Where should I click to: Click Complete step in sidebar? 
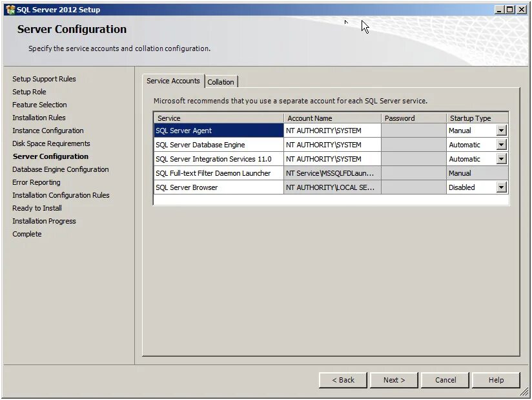(27, 234)
